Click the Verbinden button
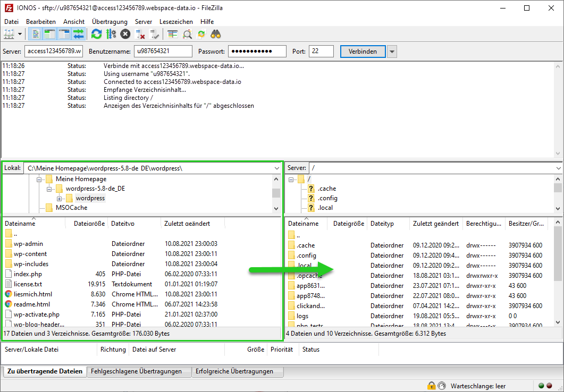 pos(363,52)
